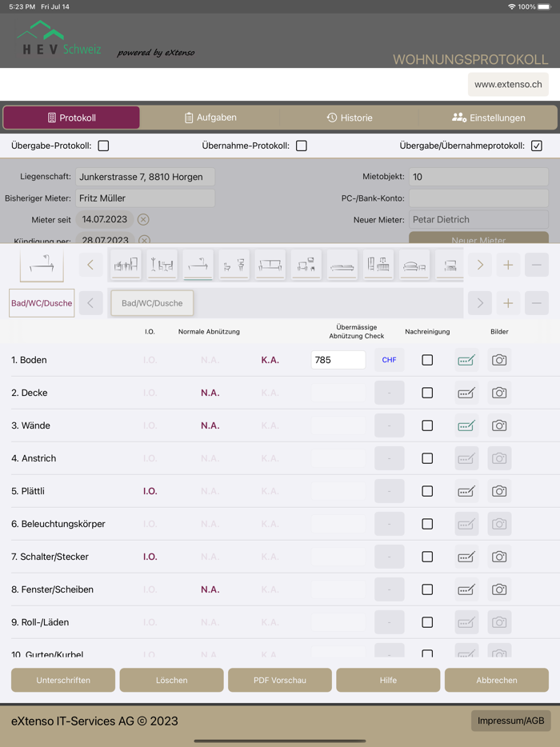Open the unit selector for Plättli
560x747 pixels.
390,491
